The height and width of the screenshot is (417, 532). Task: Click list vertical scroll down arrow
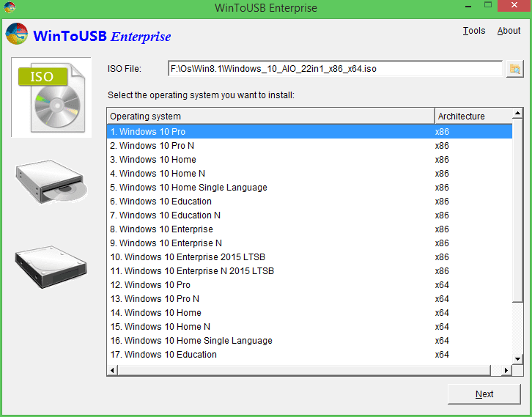[517, 359]
